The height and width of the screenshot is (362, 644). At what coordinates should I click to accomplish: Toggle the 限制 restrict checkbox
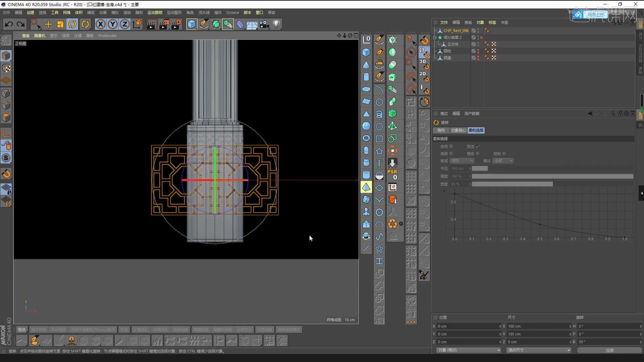(x=504, y=154)
